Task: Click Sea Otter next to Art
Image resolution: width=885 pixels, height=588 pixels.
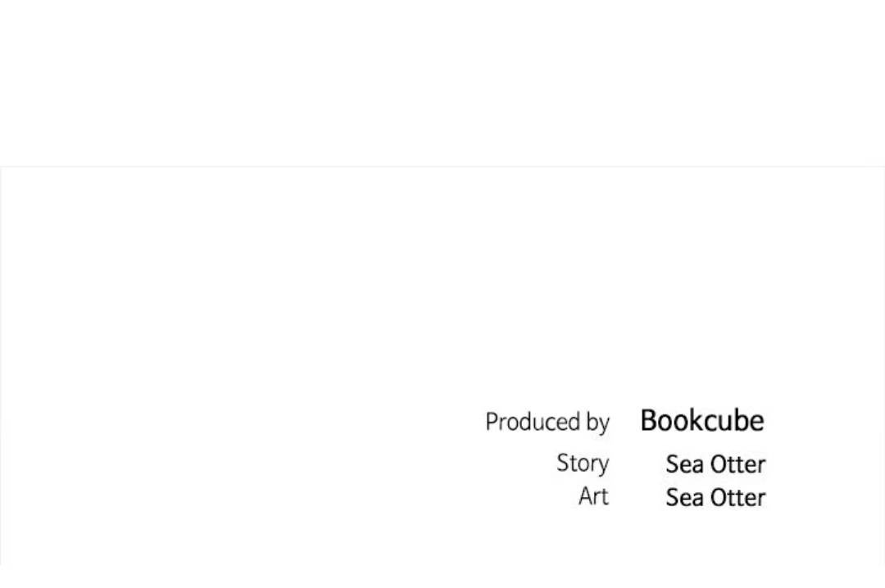Action: (x=715, y=498)
